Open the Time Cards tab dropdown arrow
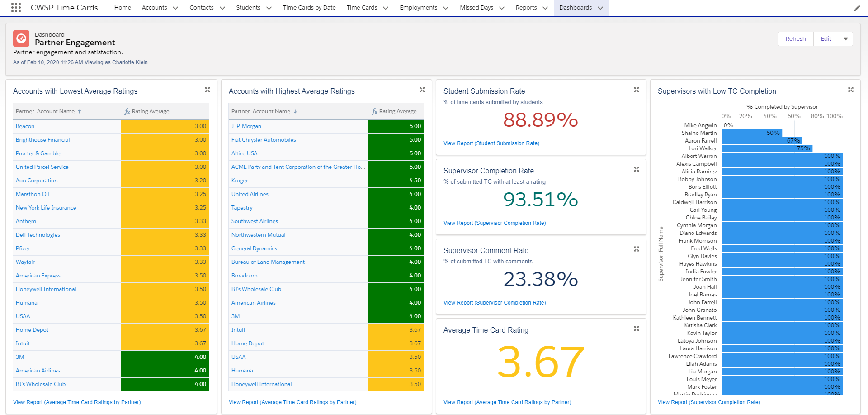This screenshot has width=868, height=415. [x=386, y=8]
